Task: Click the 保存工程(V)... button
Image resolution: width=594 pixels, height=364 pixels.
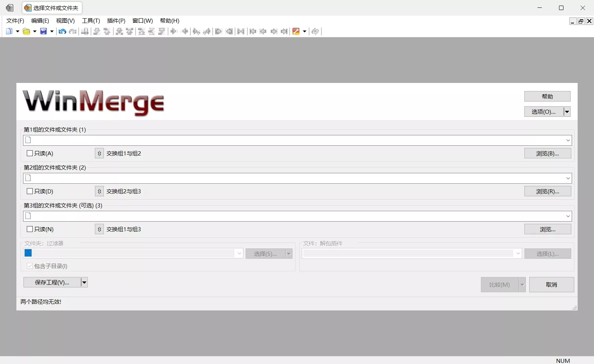Action: click(x=52, y=282)
